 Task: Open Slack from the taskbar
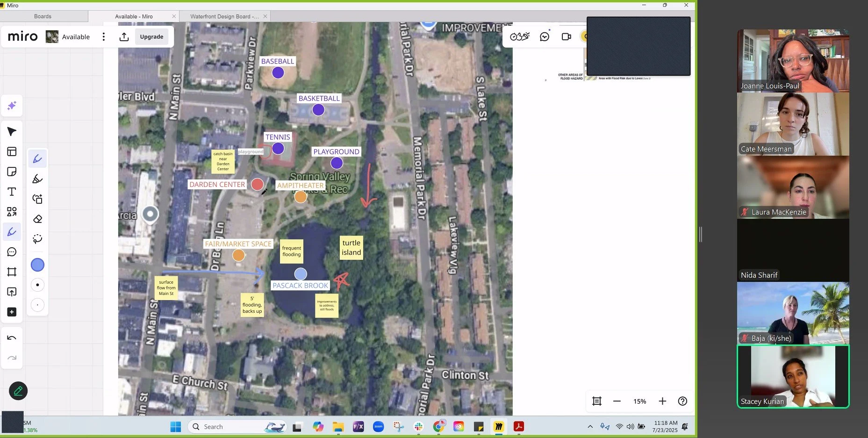[418, 426]
